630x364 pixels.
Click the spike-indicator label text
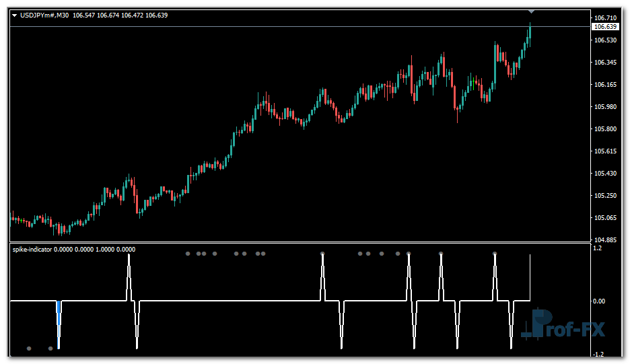point(32,249)
